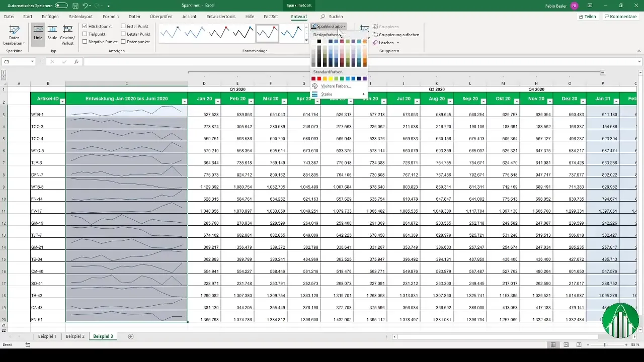Collapse column group with minus button
The width and height of the screenshot is (644, 362).
coord(603,73)
